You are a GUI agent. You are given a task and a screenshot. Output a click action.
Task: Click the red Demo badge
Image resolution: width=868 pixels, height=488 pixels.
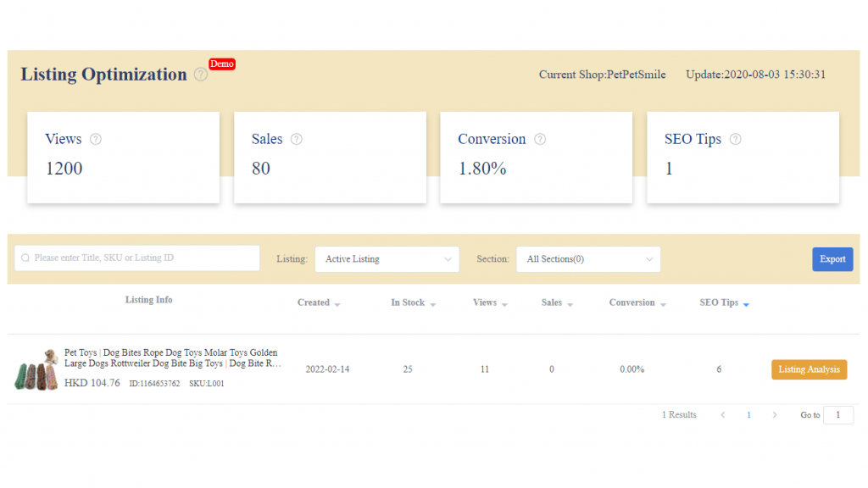point(222,64)
